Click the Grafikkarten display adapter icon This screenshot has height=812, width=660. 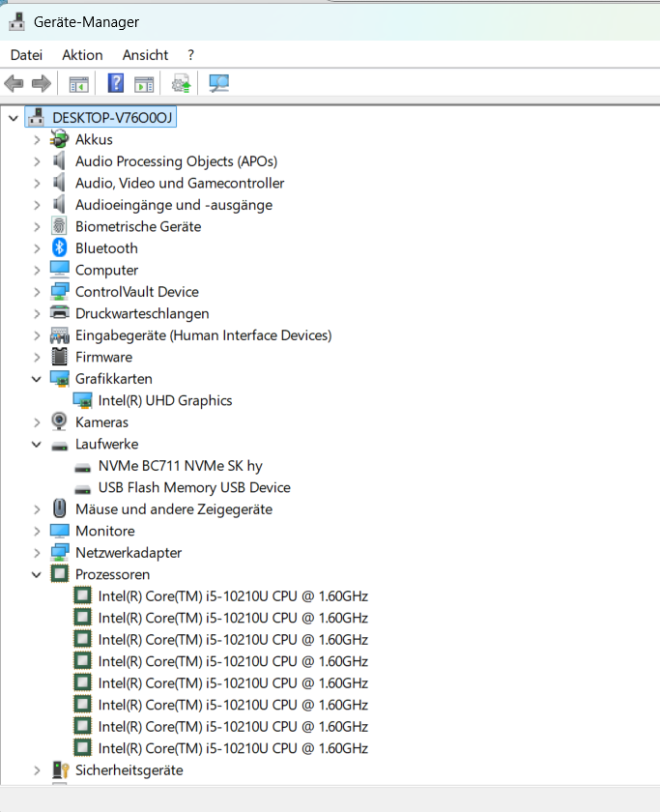pyautogui.click(x=60, y=379)
